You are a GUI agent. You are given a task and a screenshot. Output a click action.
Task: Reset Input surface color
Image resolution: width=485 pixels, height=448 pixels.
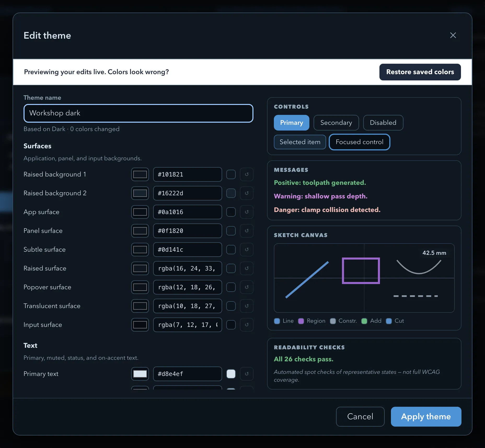246,325
